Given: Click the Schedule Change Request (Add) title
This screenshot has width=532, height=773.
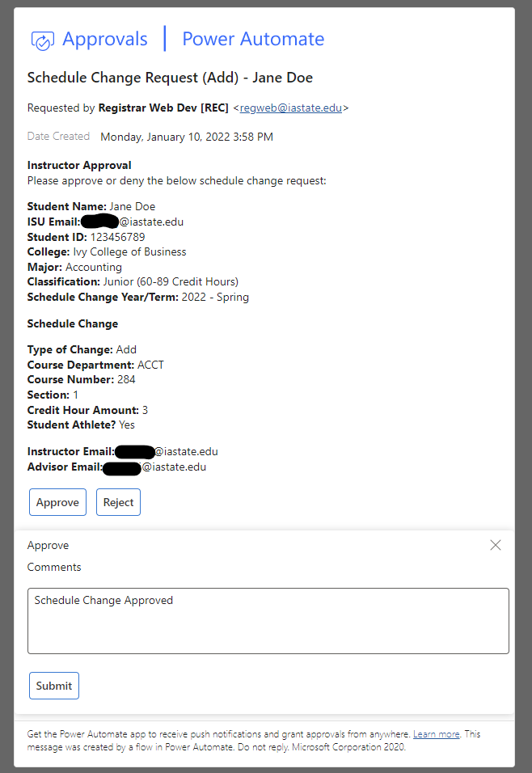Looking at the screenshot, I should 170,78.
